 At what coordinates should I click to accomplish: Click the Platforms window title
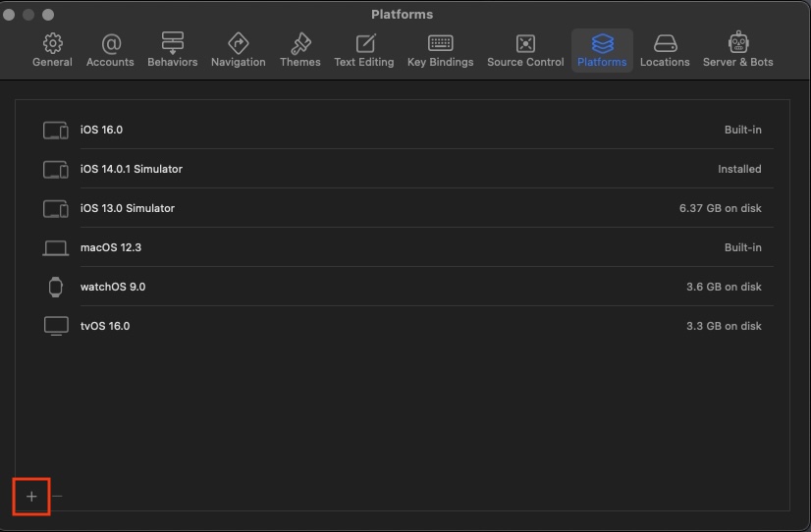pos(402,15)
